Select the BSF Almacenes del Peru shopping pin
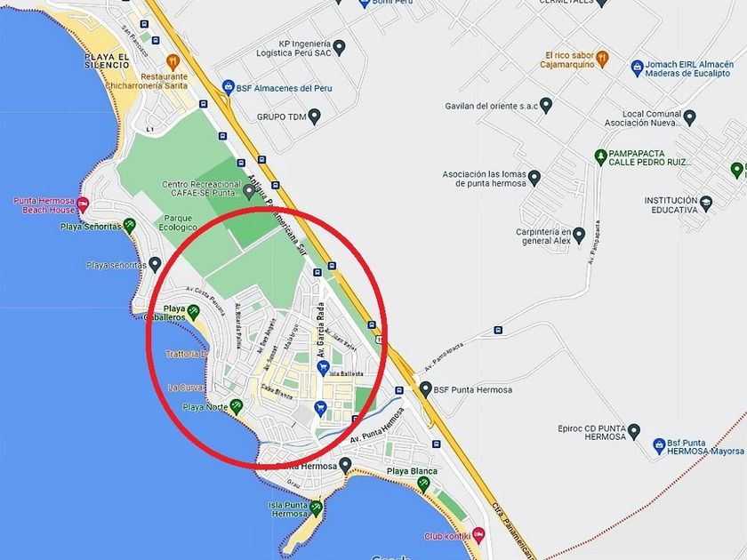 [x=229, y=87]
